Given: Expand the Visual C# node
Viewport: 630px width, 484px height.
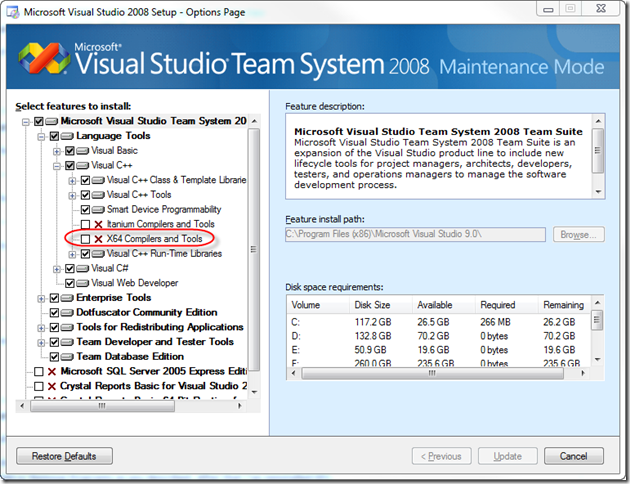Looking at the screenshot, I should click(57, 269).
